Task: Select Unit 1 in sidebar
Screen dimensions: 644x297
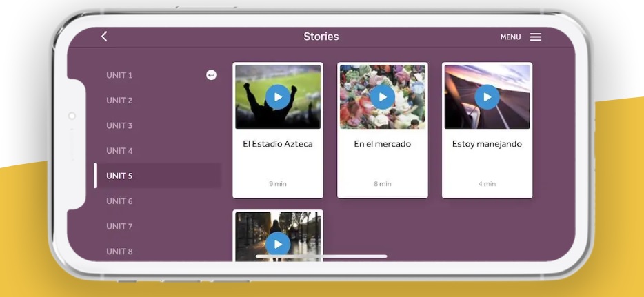Action: tap(119, 75)
